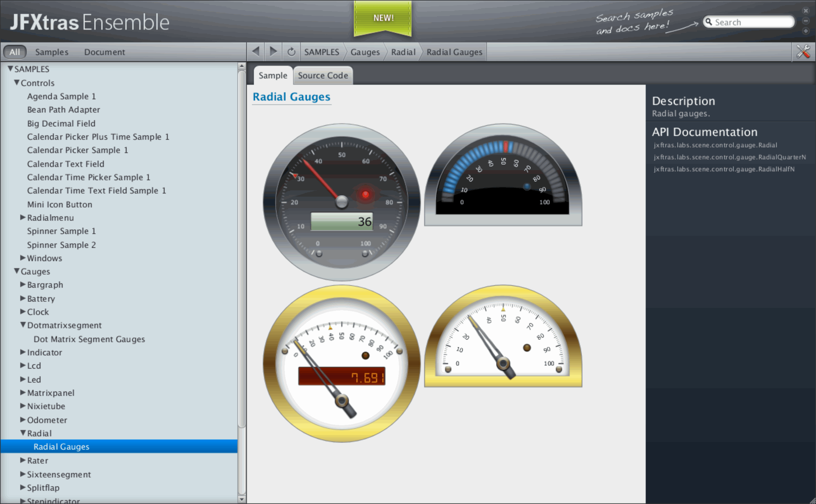Screen dimensions: 816x504
Task: Click the Gauges breadcrumb item
Action: 365,52
